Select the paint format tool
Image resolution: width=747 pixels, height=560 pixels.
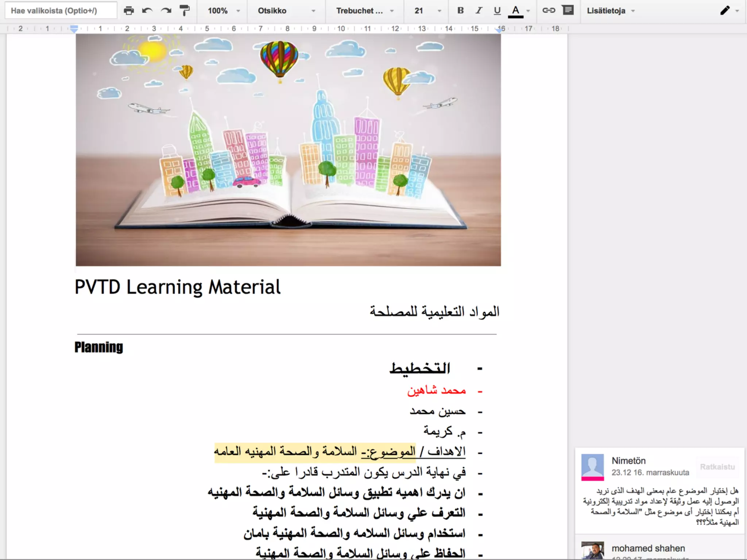click(x=185, y=11)
